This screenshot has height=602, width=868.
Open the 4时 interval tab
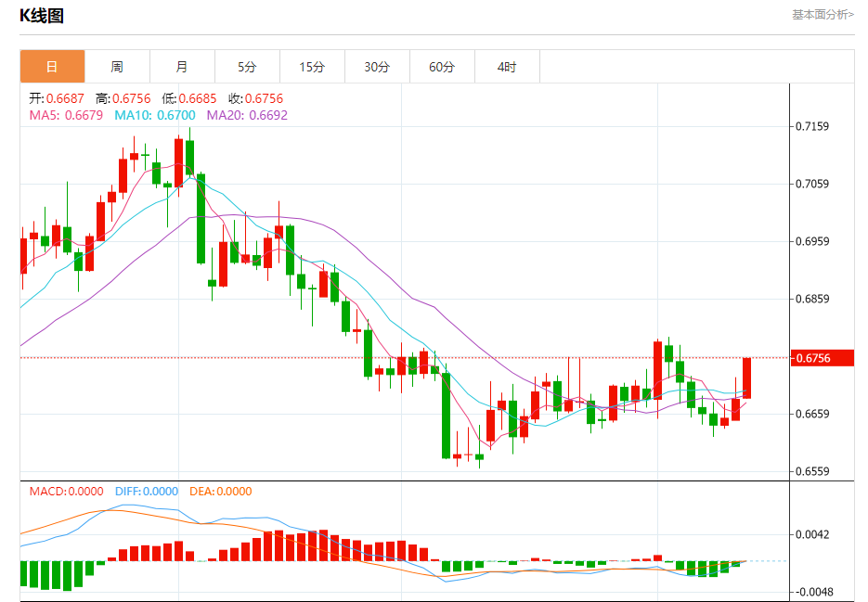click(507, 67)
